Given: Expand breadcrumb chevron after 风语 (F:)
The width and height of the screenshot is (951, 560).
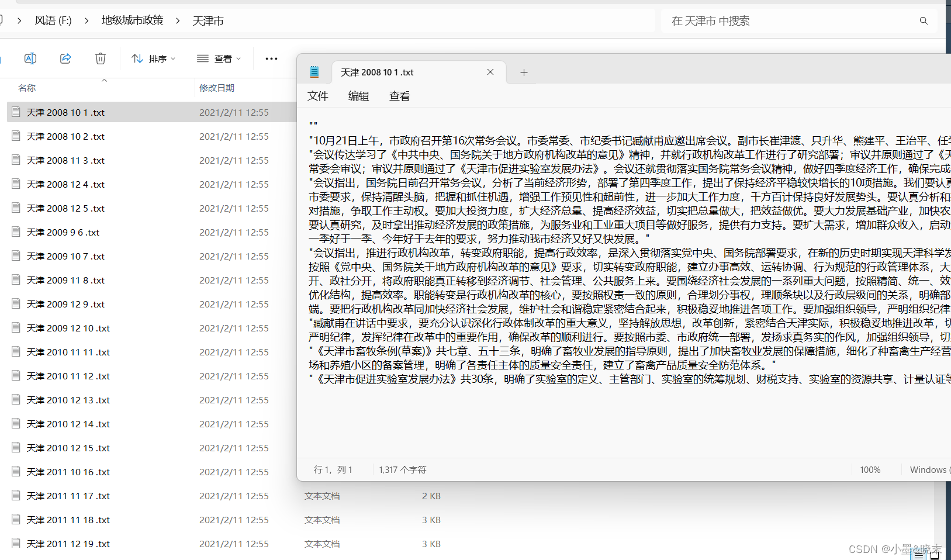Looking at the screenshot, I should pyautogui.click(x=87, y=20).
